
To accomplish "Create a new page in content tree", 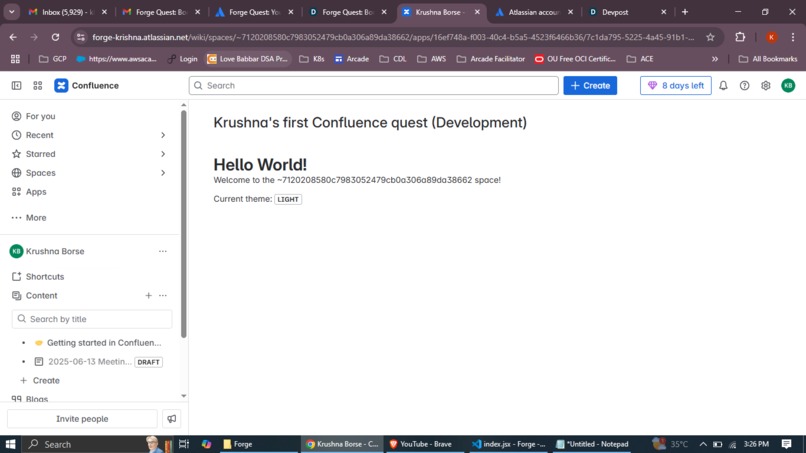I will click(40, 380).
